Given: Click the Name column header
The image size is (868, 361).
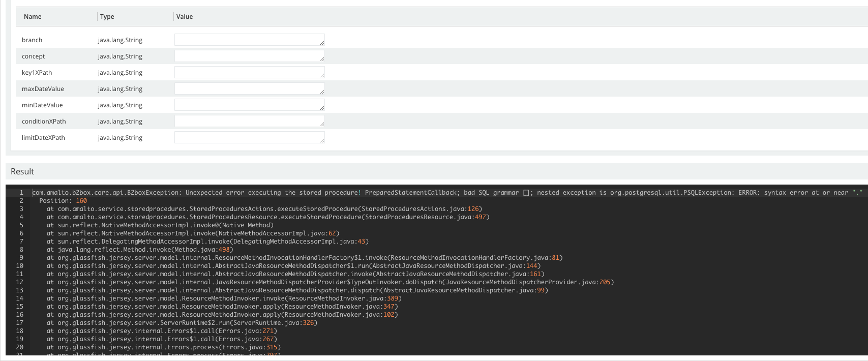Looking at the screenshot, I should [x=33, y=17].
